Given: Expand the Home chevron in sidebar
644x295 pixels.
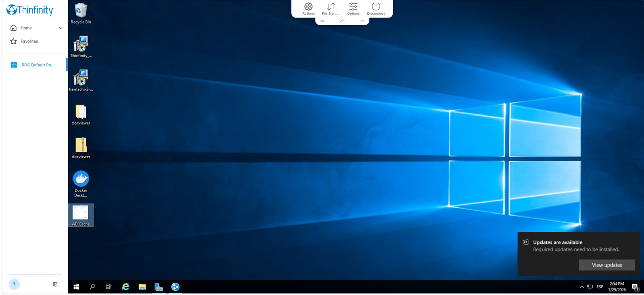Looking at the screenshot, I should [61, 28].
